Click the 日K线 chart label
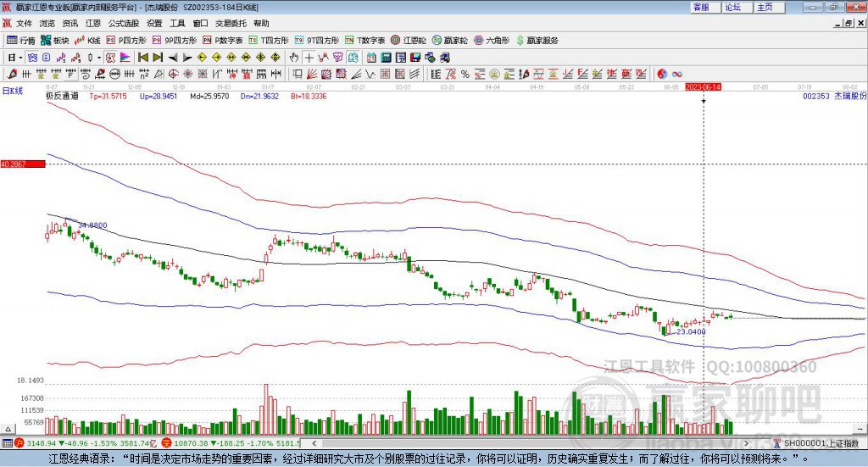 pos(12,91)
